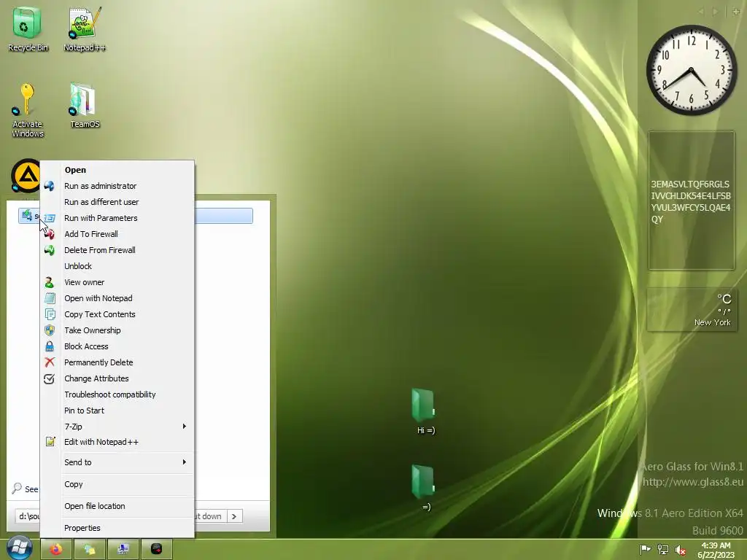Click the Action Center flag tray icon
The height and width of the screenshot is (560, 747).
pos(645,550)
